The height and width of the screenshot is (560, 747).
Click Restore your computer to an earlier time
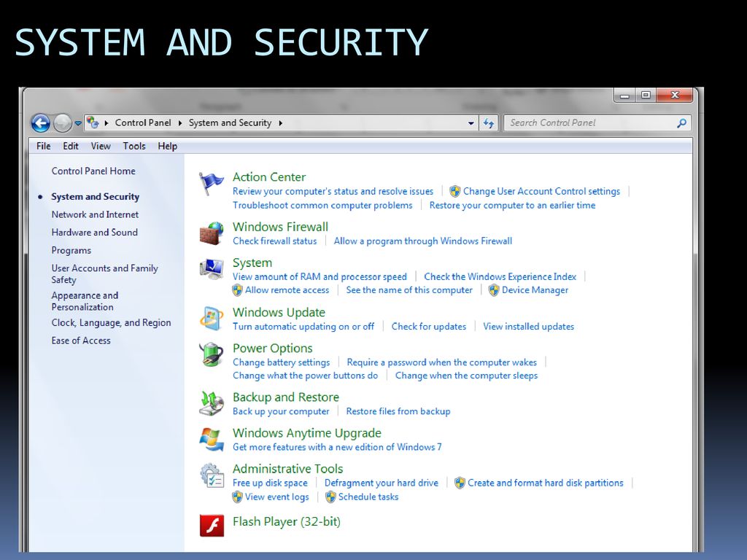512,205
